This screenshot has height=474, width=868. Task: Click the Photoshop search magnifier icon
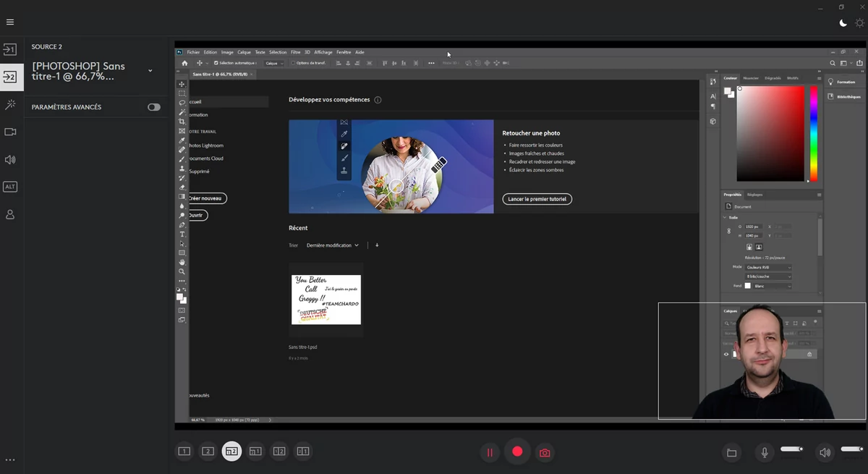(x=833, y=63)
